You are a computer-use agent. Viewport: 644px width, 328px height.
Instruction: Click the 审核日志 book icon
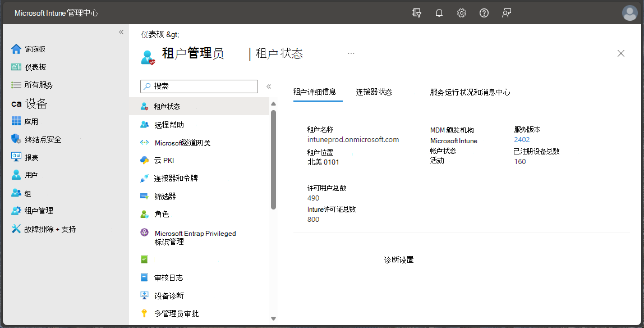pos(144,277)
